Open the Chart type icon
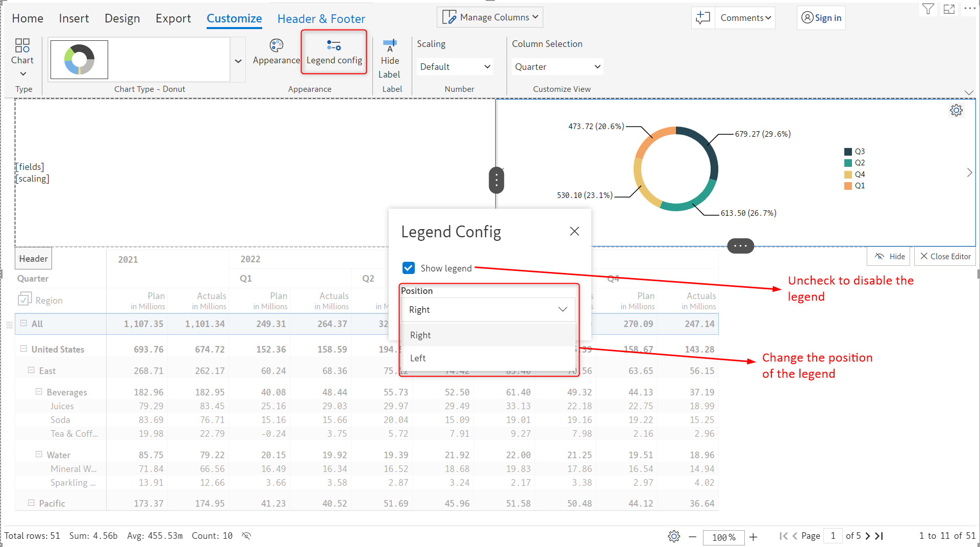The width and height of the screenshot is (980, 547). pos(22,46)
